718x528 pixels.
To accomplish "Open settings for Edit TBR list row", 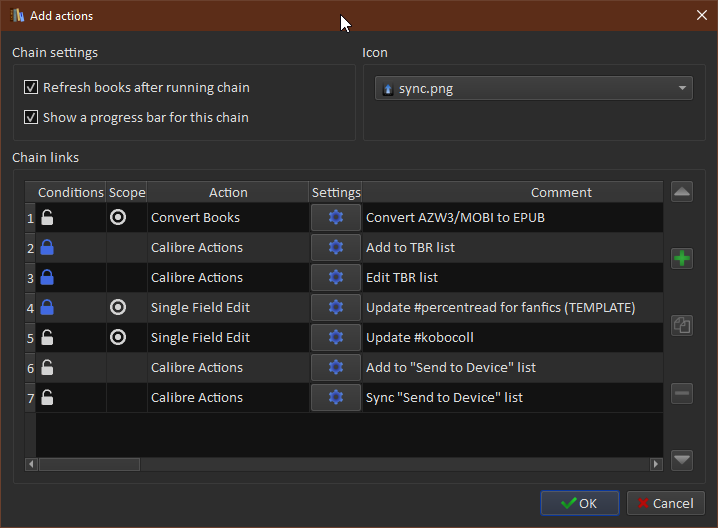I will click(336, 277).
